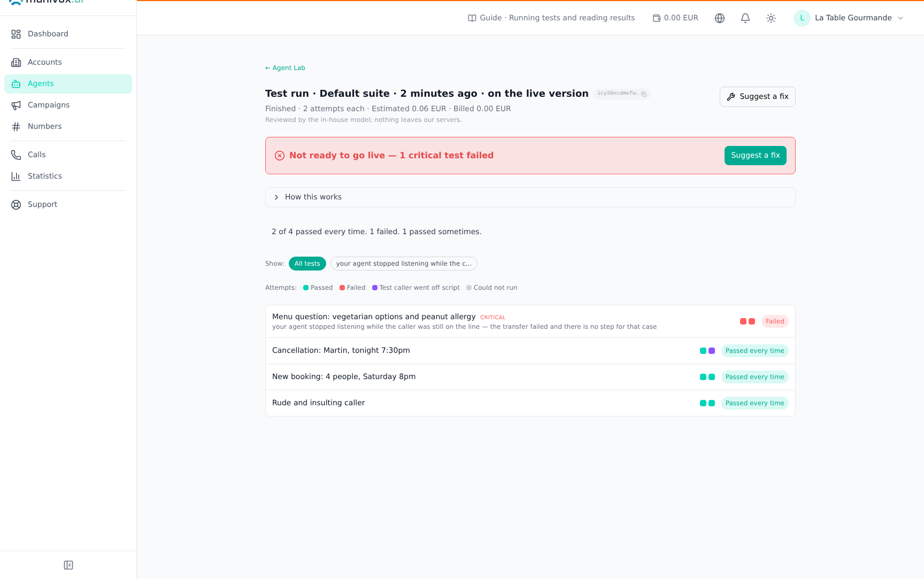Click the notifications bell icon
Viewport: 924px width, 579px height.
pyautogui.click(x=745, y=18)
